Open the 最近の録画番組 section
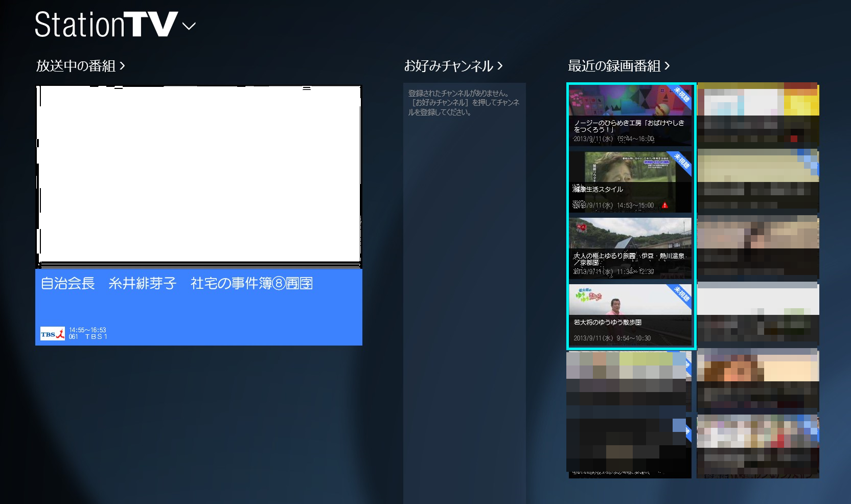This screenshot has width=851, height=504. (x=619, y=66)
